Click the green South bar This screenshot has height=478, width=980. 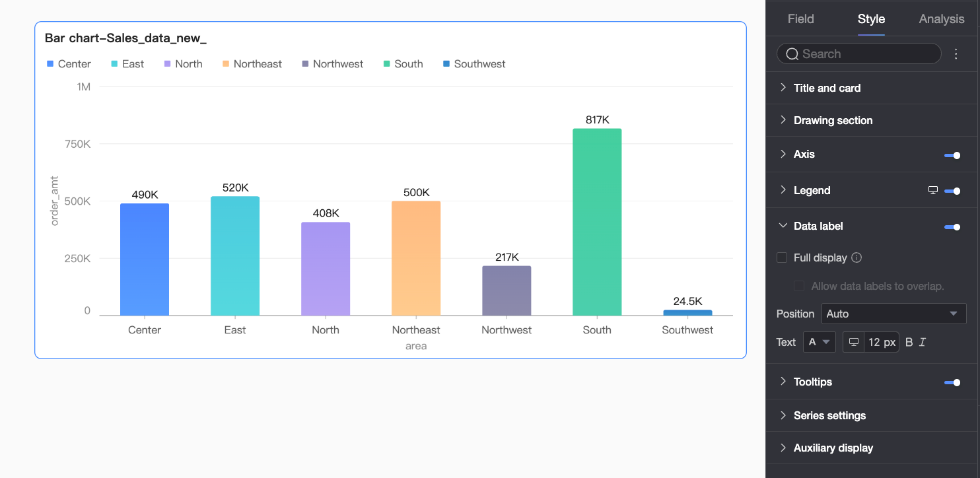point(597,222)
